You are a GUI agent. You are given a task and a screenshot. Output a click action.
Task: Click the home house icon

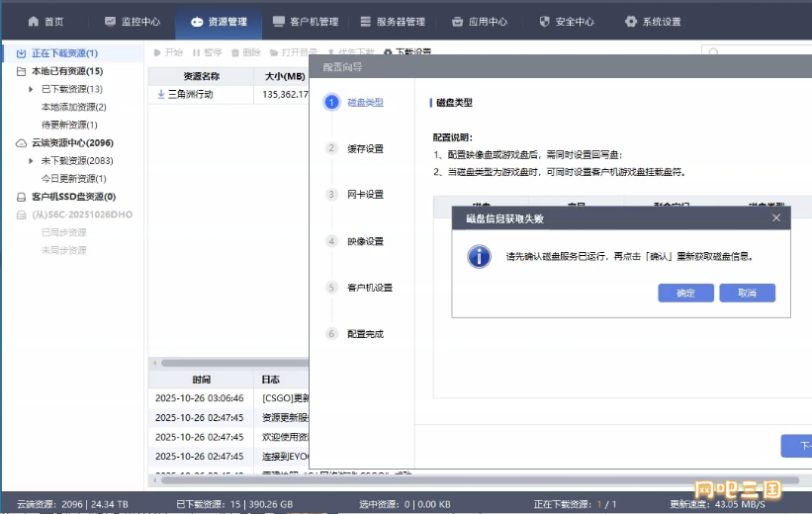coord(34,21)
